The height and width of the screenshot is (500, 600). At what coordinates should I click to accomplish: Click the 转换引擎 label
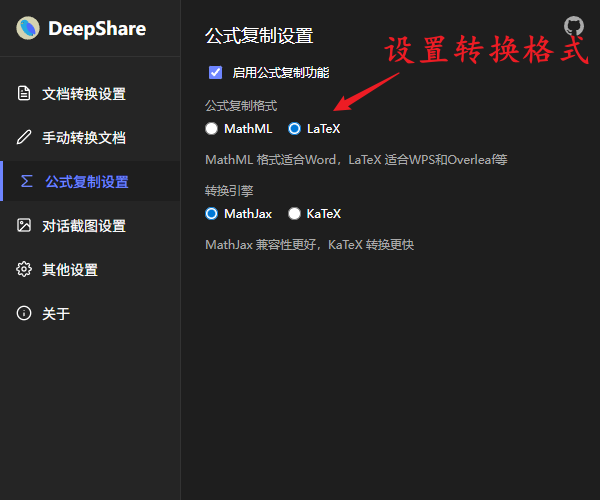click(229, 191)
